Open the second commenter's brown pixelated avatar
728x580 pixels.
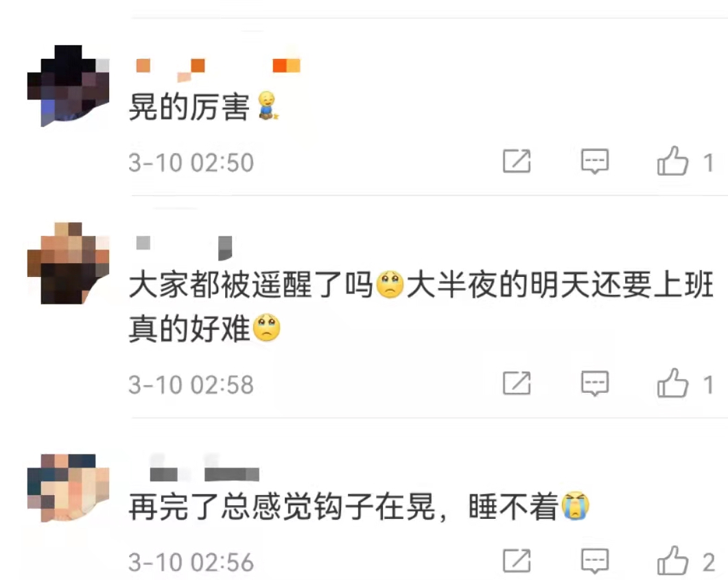(68, 263)
